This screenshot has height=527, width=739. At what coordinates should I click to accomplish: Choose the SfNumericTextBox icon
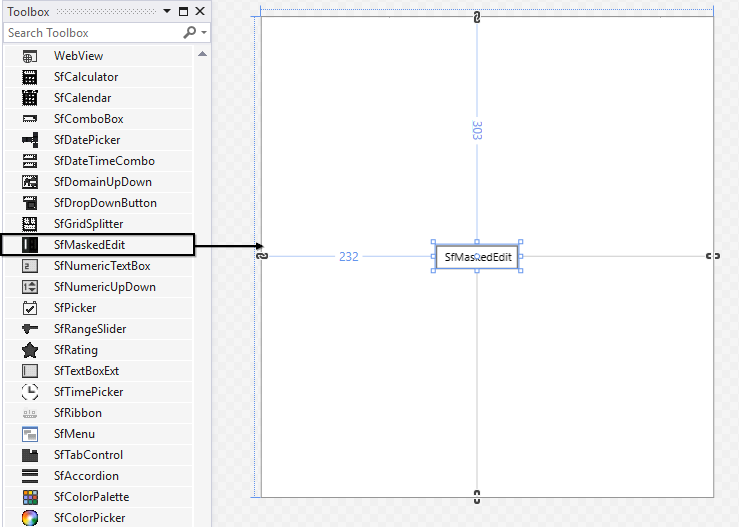[30, 266]
